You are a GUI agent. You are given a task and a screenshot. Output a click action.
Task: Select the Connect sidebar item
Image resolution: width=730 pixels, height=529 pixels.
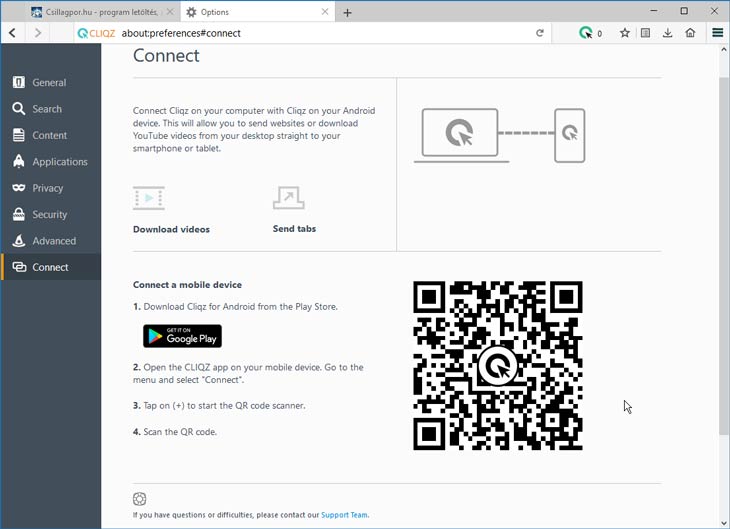pyautogui.click(x=51, y=267)
